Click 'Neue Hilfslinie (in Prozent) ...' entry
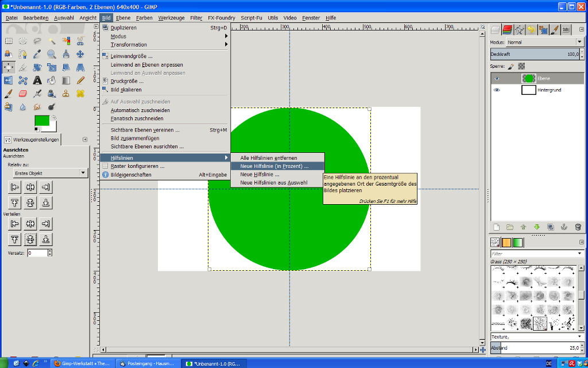The image size is (588, 368). (274, 166)
